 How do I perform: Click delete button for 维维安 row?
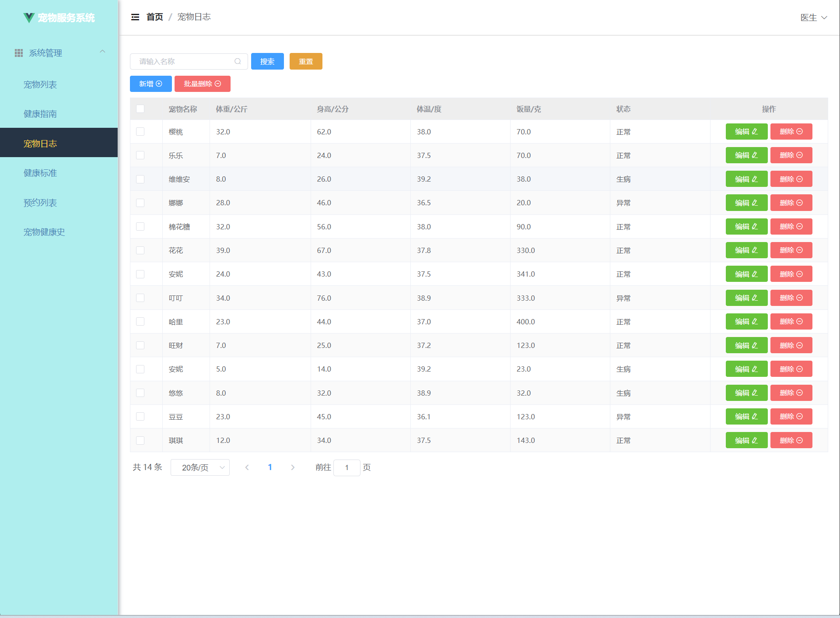[x=791, y=179]
